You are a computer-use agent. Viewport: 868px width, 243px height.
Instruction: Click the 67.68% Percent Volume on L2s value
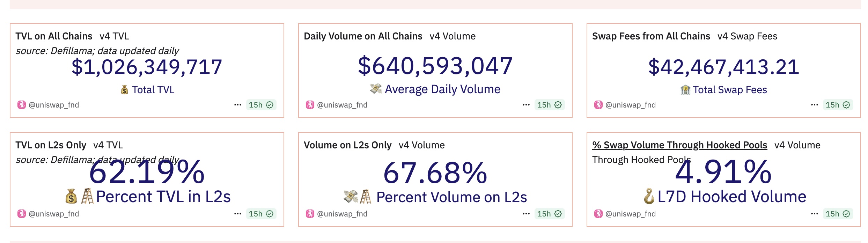point(435,173)
